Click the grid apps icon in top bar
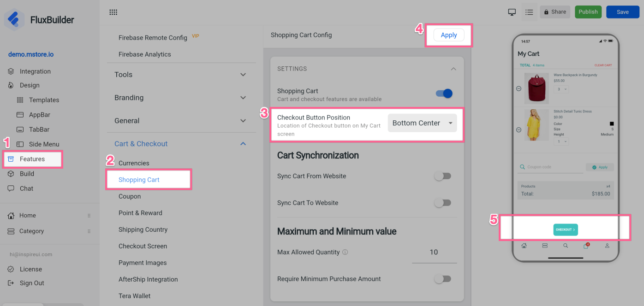Screen dimensions: 644x306 pyautogui.click(x=113, y=12)
